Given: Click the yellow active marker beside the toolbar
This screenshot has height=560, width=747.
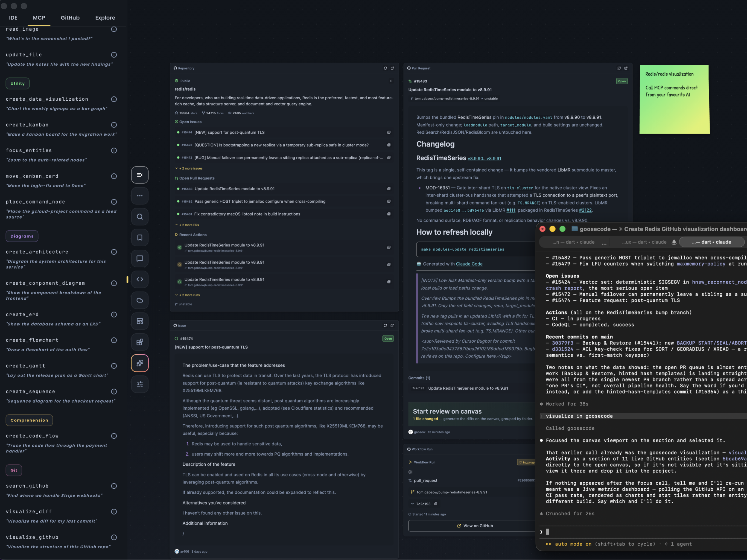Looking at the screenshot, I should pyautogui.click(x=127, y=279).
